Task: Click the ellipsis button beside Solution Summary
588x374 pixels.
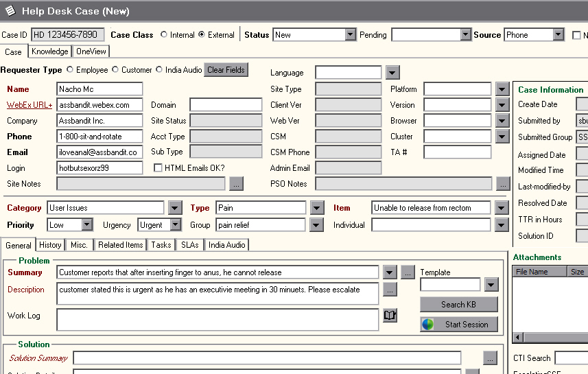Action: click(x=490, y=358)
